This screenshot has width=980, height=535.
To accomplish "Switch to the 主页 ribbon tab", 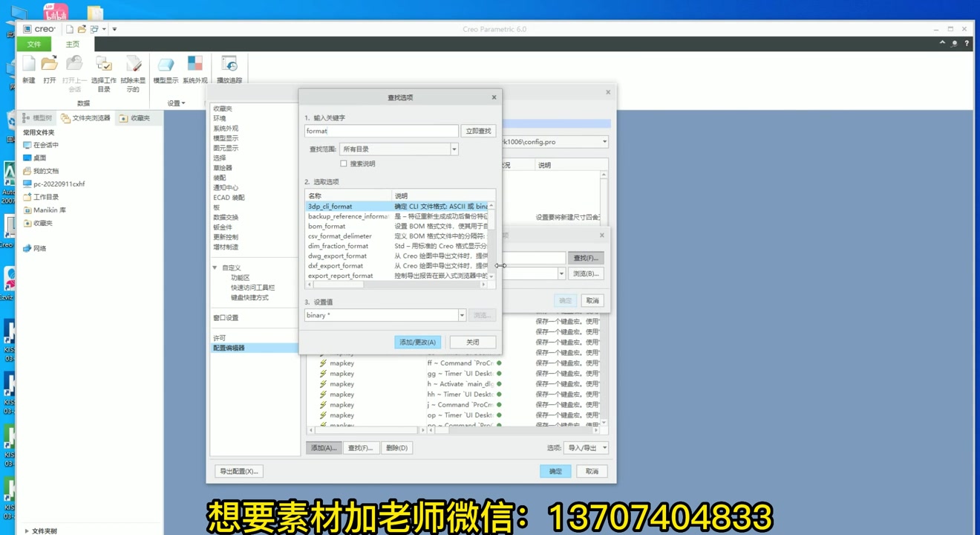I will pyautogui.click(x=73, y=44).
